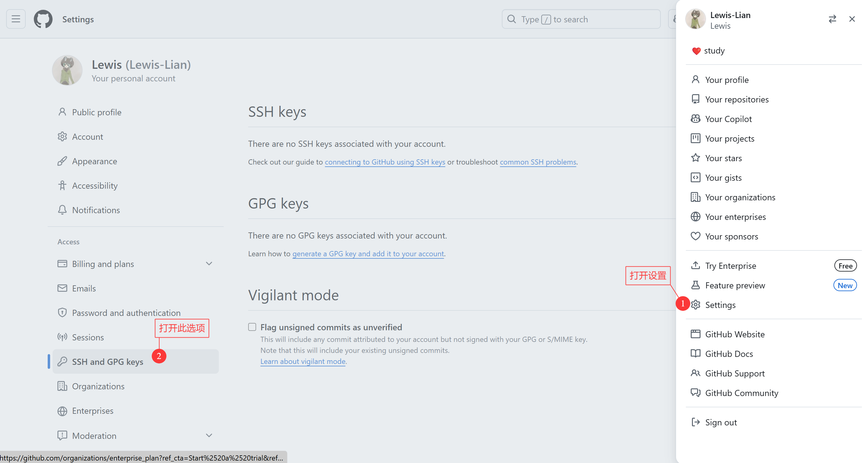Screen dimensions: 868x463
Task: Click the Feature preview beaker icon
Action: click(x=696, y=285)
